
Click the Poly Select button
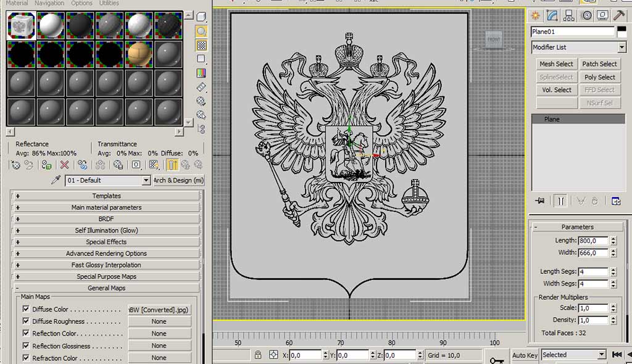[599, 77]
